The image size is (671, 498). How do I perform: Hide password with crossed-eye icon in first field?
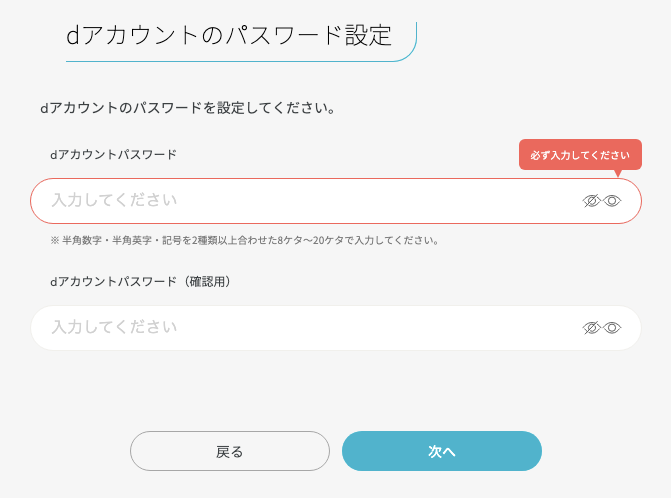pyautogui.click(x=591, y=201)
